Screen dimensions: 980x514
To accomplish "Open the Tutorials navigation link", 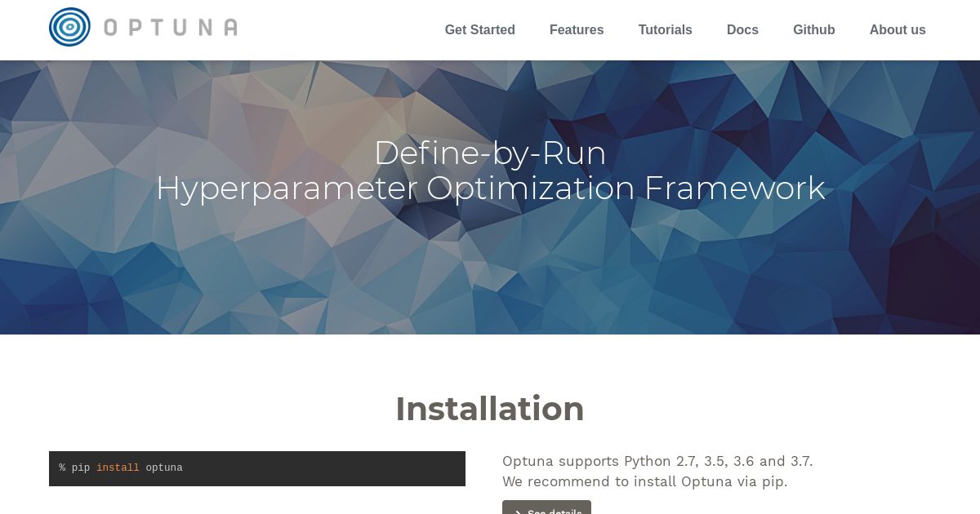I will click(x=665, y=30).
